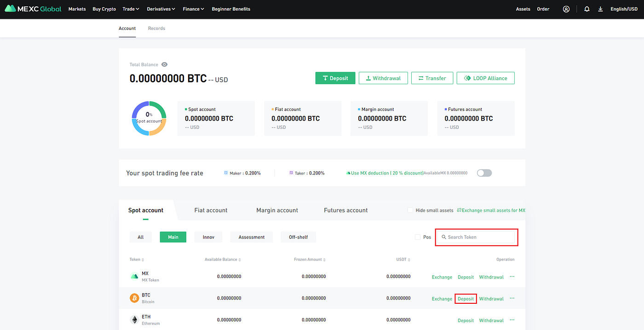Toggle Total Balance visibility eye
The width and height of the screenshot is (644, 330).
pyautogui.click(x=165, y=64)
